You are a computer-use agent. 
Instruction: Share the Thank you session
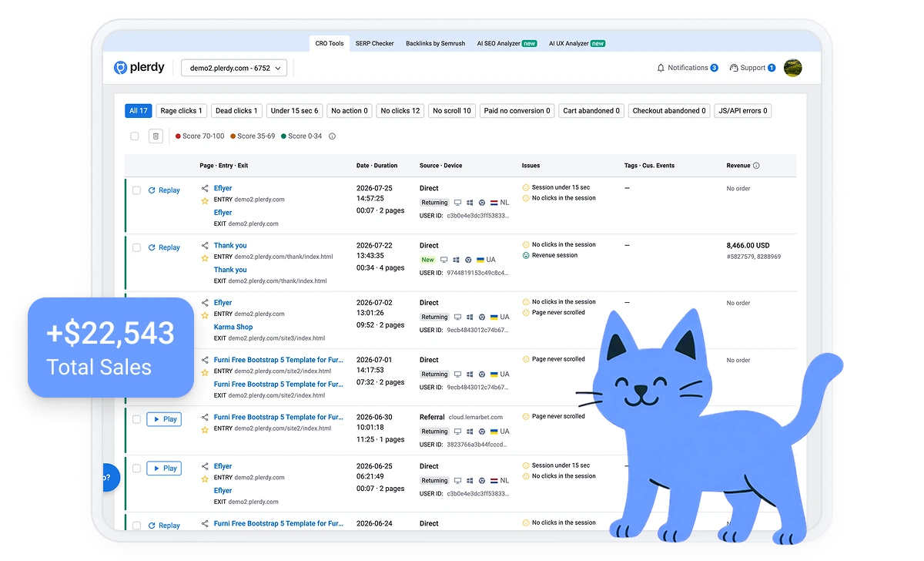click(x=205, y=245)
